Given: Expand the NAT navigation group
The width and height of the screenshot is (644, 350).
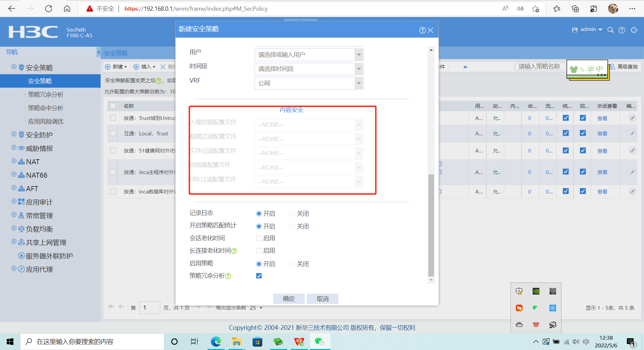Looking at the screenshot, I should [14, 161].
